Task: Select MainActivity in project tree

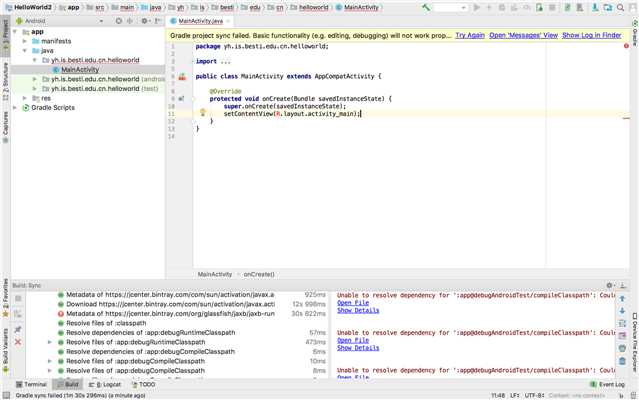Action: (79, 70)
